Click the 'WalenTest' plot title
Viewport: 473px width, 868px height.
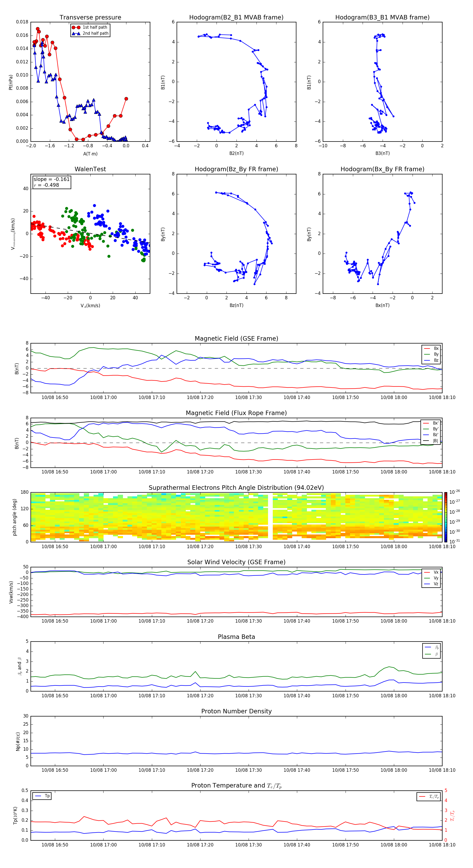click(90, 169)
